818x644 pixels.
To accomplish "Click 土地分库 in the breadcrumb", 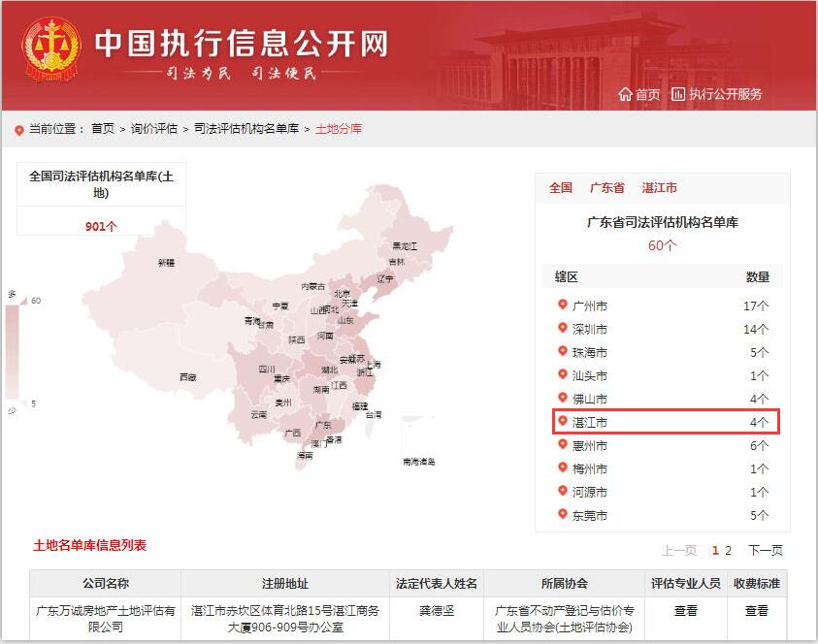I will point(339,129).
